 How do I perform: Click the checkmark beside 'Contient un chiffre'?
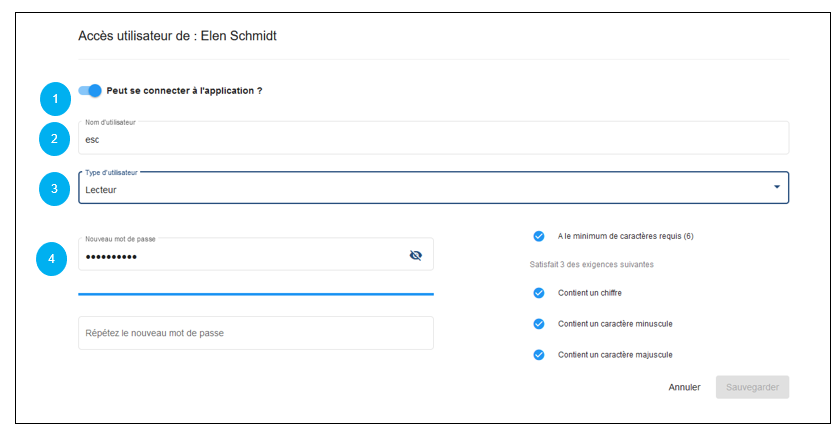point(539,293)
